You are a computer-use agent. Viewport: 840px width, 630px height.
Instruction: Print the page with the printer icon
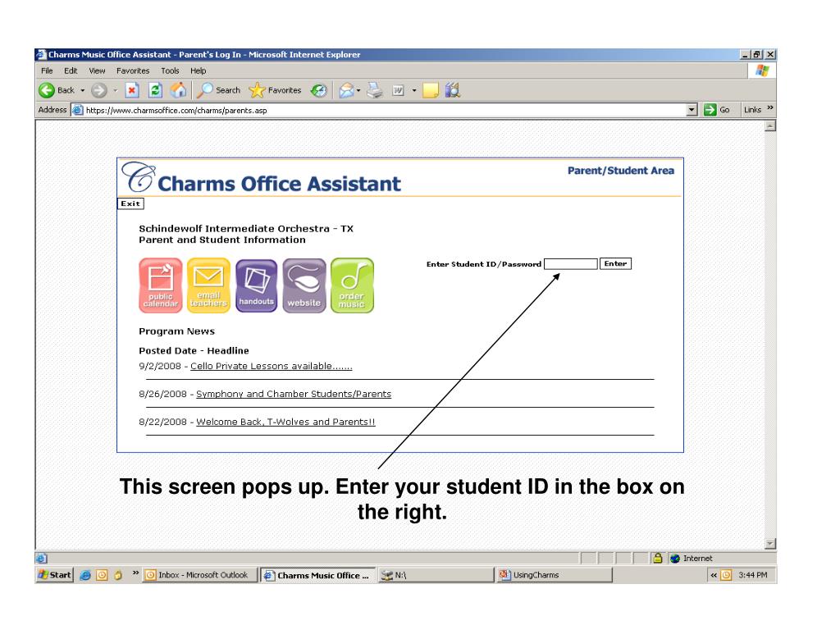[x=375, y=90]
